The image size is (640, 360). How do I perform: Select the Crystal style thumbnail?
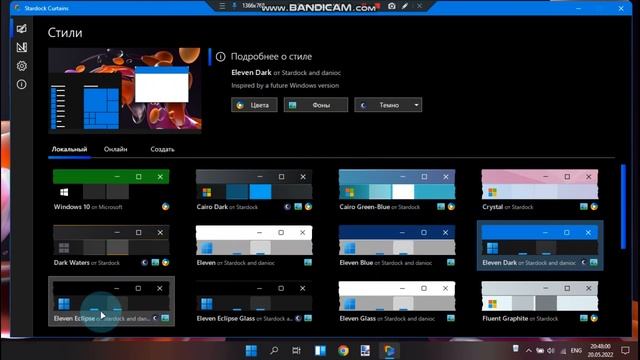tap(540, 185)
